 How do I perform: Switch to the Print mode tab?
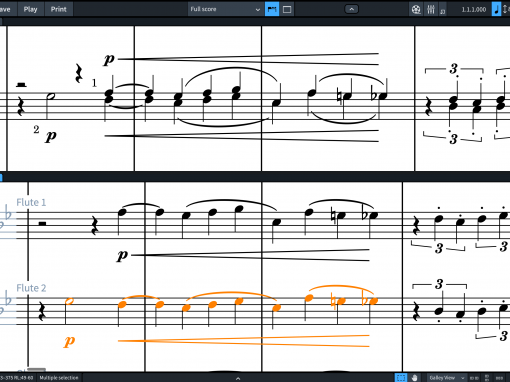pyautogui.click(x=58, y=9)
